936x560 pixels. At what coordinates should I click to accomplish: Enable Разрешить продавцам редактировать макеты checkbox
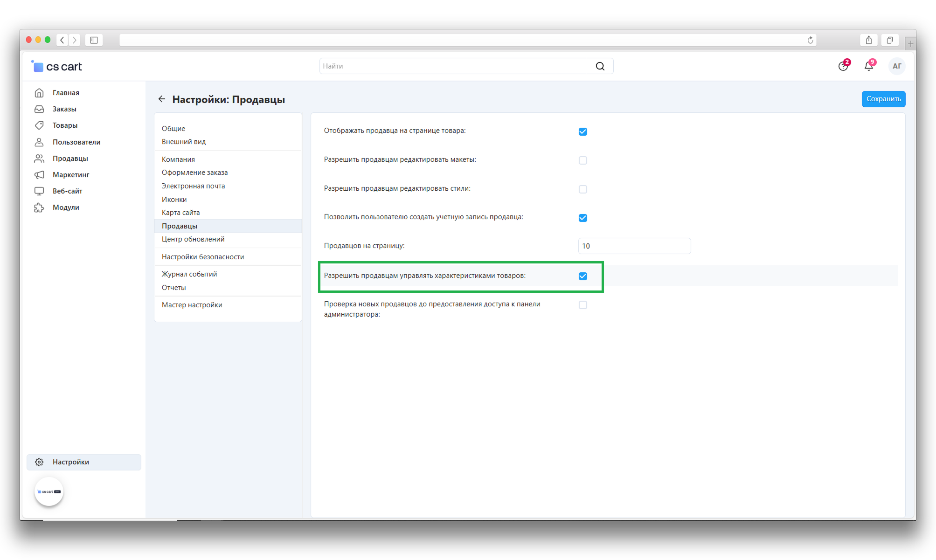tap(582, 160)
